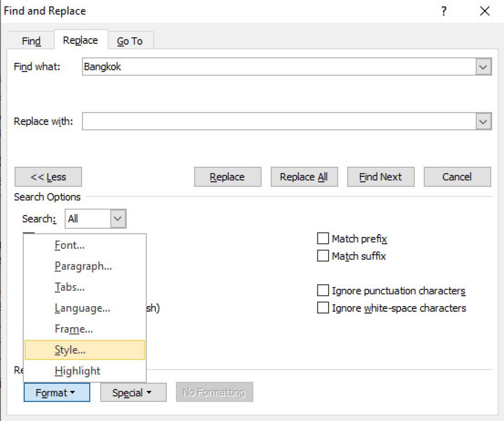
Task: Select Highlight from the Format menu
Action: click(77, 371)
